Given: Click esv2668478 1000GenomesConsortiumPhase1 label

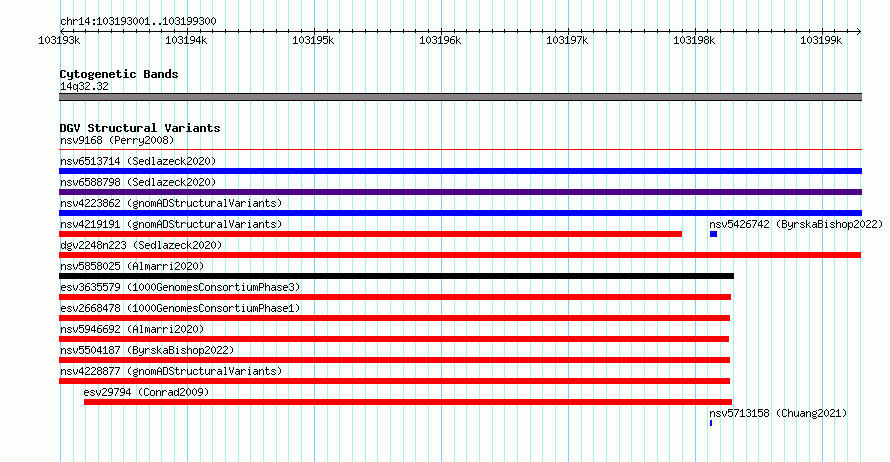Looking at the screenshot, I should click(180, 308).
